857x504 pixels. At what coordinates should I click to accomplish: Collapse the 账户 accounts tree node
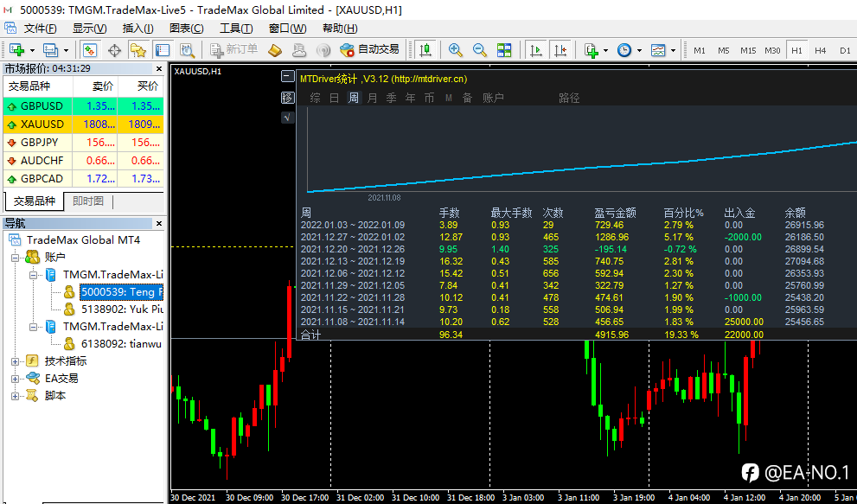[15, 257]
